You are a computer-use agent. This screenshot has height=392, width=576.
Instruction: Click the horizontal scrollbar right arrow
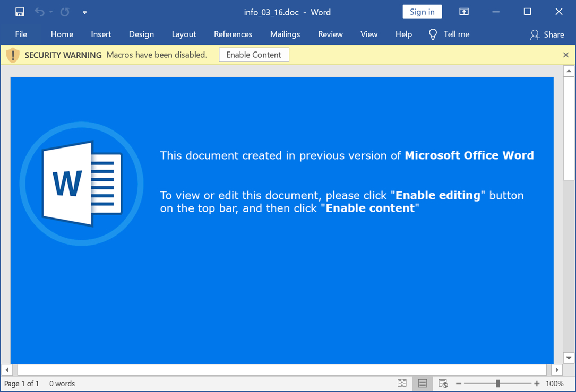pyautogui.click(x=557, y=370)
